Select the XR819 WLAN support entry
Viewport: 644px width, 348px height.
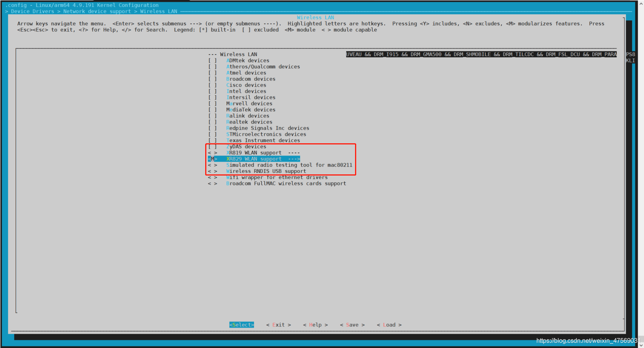pos(254,153)
